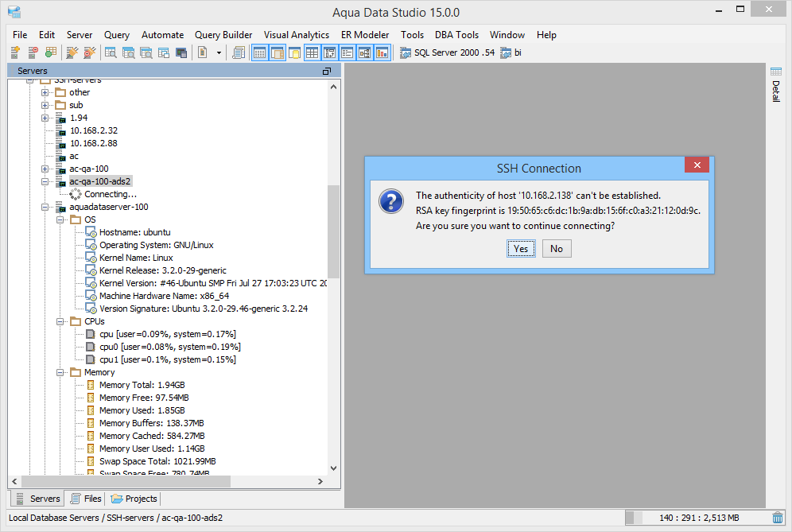
Task: Click the 'bi' server connection icon
Action: point(506,52)
